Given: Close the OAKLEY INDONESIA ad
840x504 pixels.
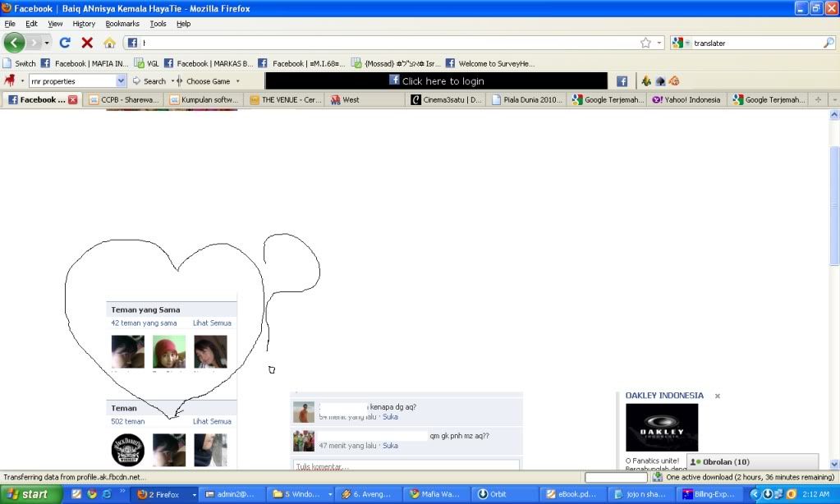Looking at the screenshot, I should (718, 396).
